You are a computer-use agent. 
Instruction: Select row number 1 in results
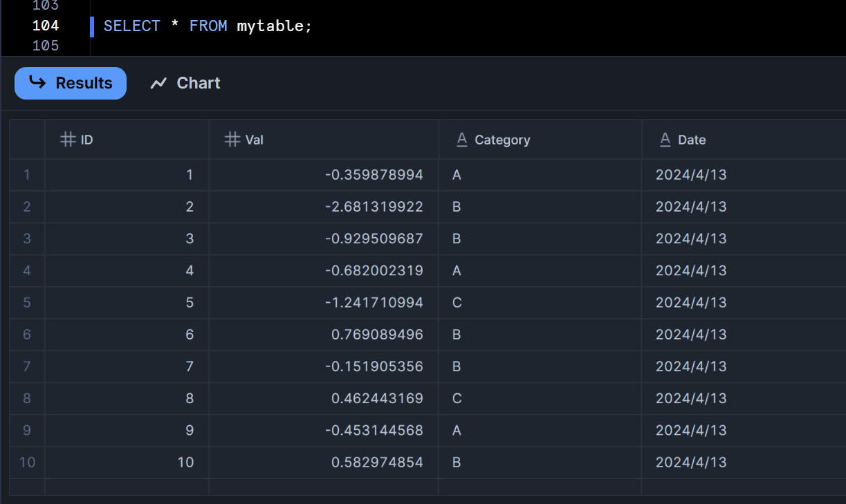point(27,175)
